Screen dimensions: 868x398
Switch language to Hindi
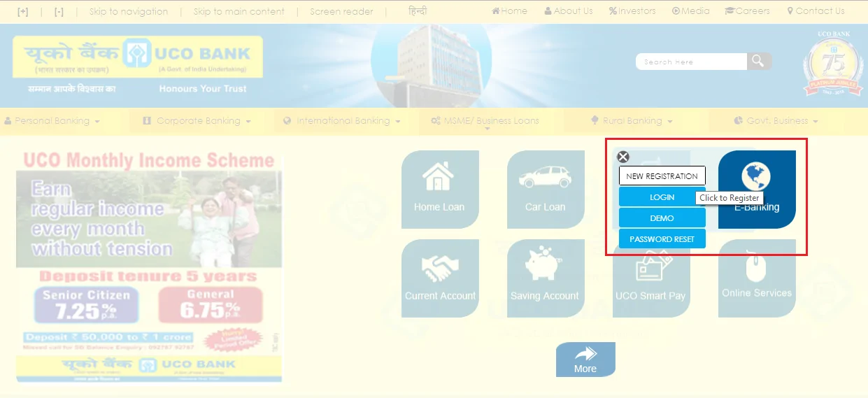click(x=418, y=11)
